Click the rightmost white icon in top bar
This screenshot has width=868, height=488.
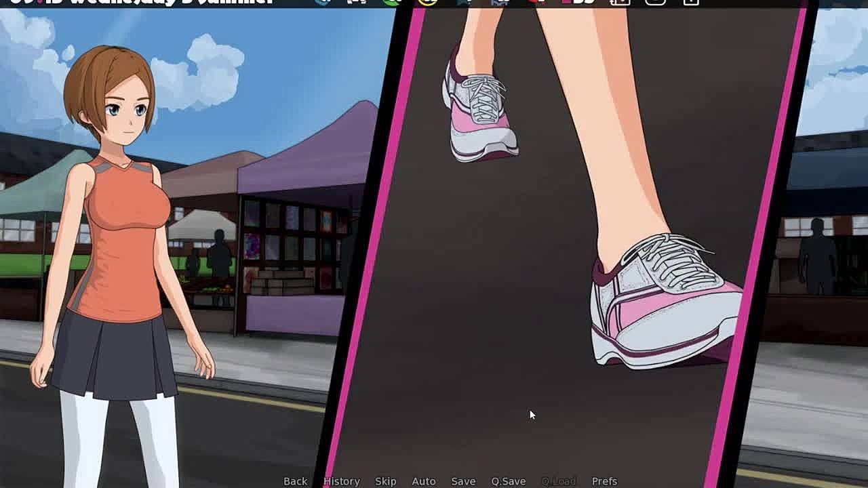click(x=690, y=2)
